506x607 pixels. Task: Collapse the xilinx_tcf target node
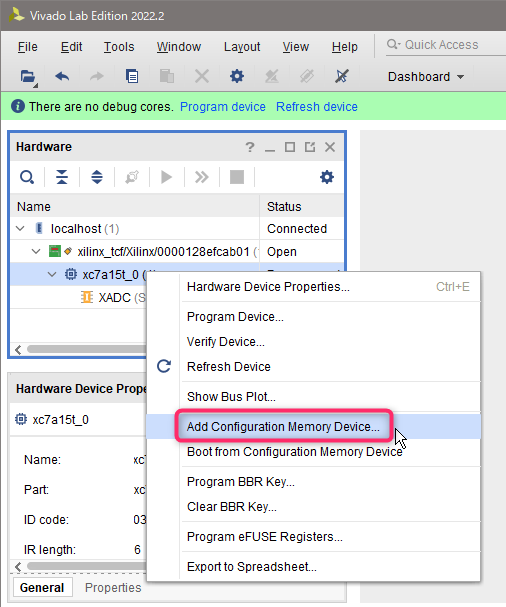36,252
